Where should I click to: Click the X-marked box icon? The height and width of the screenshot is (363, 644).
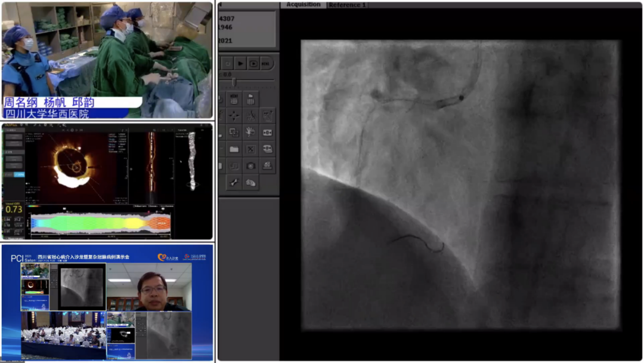coord(250,149)
